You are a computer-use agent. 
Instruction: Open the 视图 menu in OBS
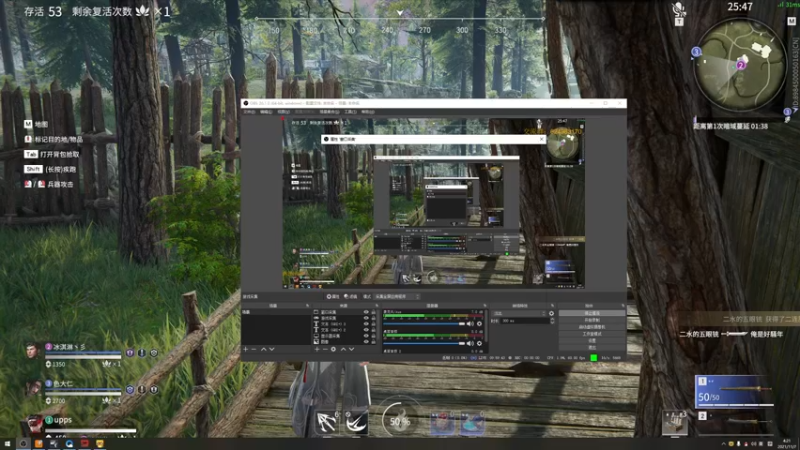(x=284, y=112)
